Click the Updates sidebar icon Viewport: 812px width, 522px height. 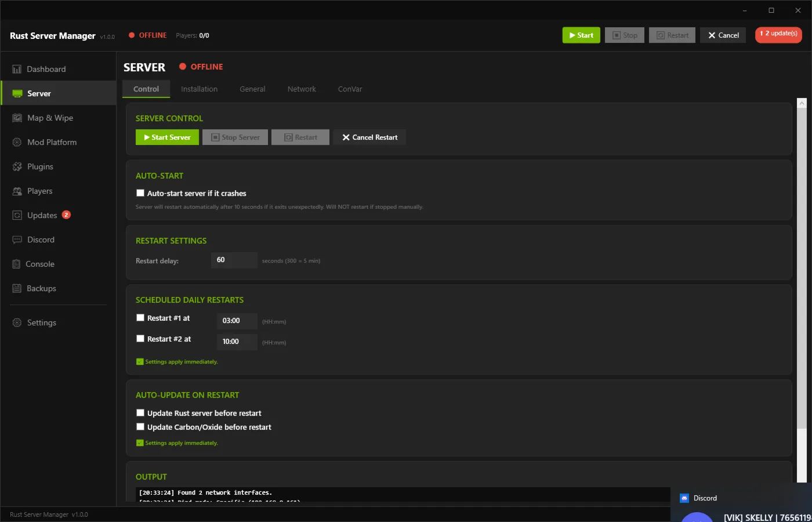coord(17,215)
